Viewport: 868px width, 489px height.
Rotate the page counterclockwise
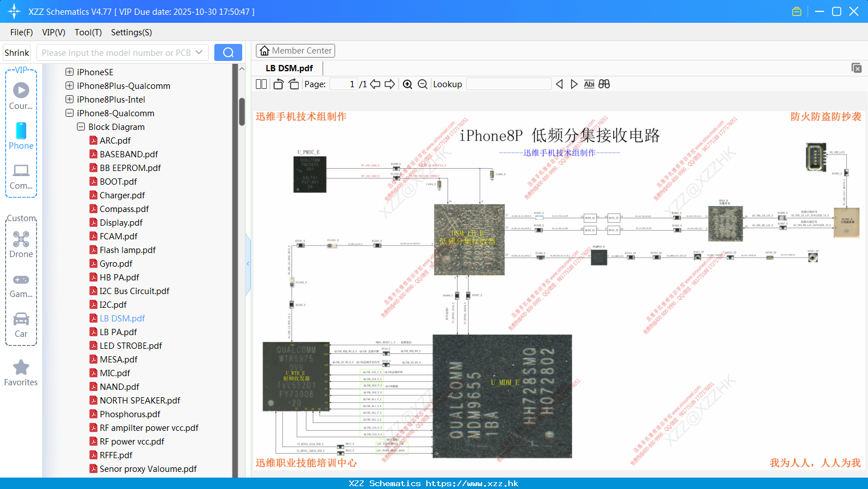[x=278, y=84]
